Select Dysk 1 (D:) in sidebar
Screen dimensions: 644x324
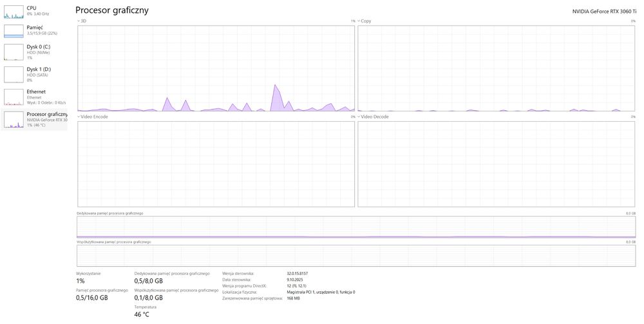pyautogui.click(x=33, y=74)
